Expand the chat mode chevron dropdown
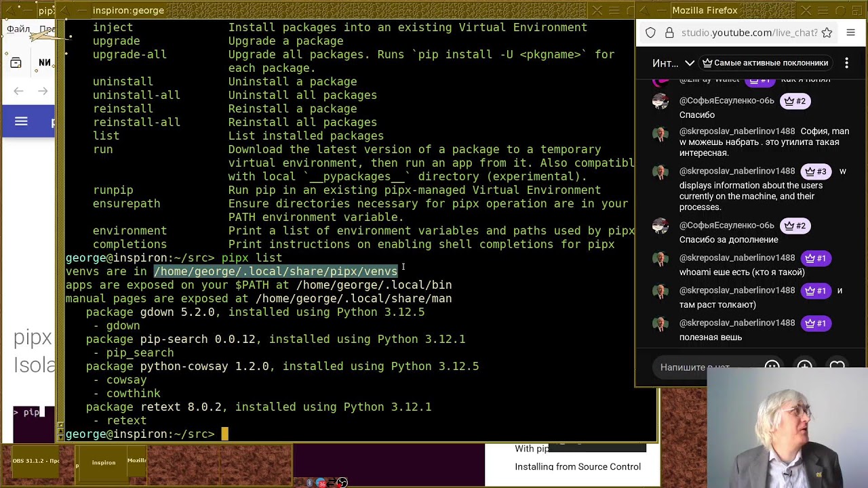Image resolution: width=868 pixels, height=488 pixels. [x=690, y=63]
